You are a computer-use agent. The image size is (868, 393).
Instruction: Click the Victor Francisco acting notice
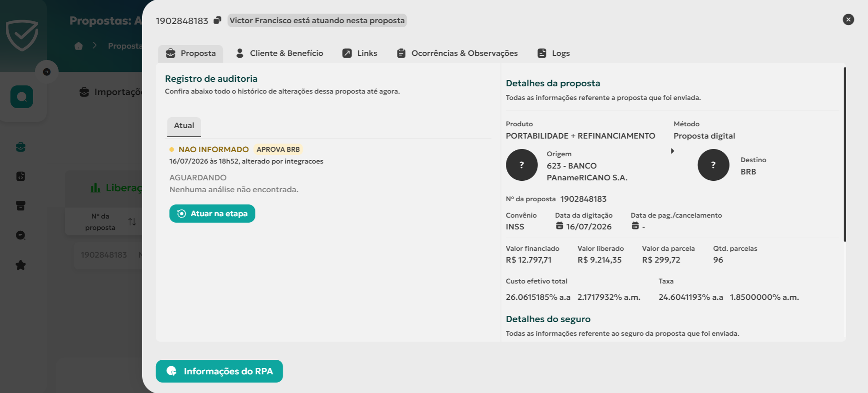point(317,20)
